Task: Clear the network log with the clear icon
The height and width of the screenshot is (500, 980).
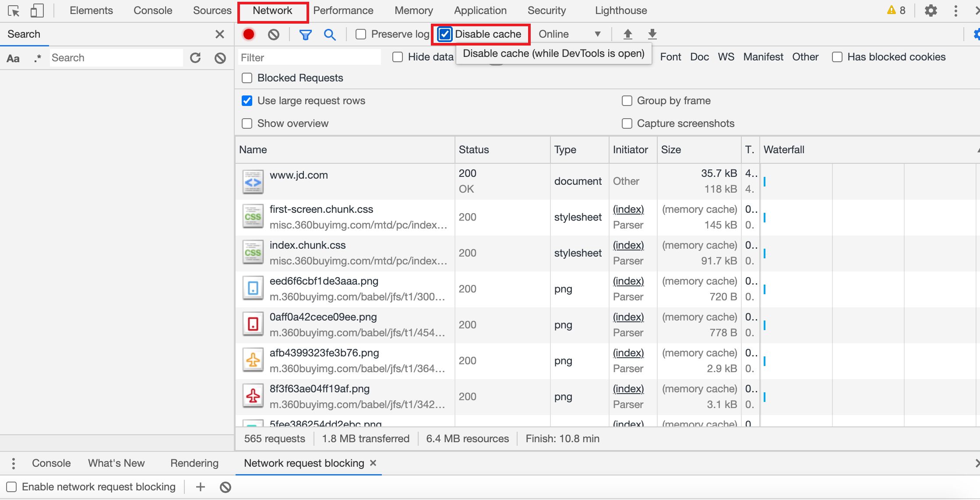Action: (x=274, y=34)
